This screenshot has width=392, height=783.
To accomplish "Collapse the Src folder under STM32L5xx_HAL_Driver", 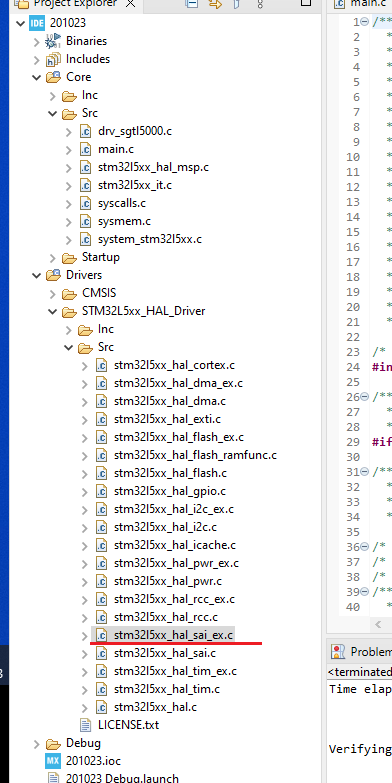I will pos(68,347).
